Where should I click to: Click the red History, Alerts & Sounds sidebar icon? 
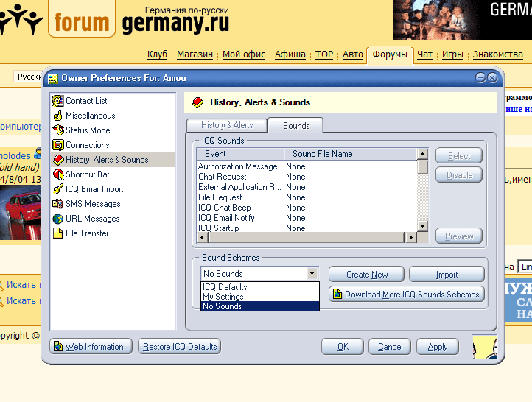click(x=58, y=160)
